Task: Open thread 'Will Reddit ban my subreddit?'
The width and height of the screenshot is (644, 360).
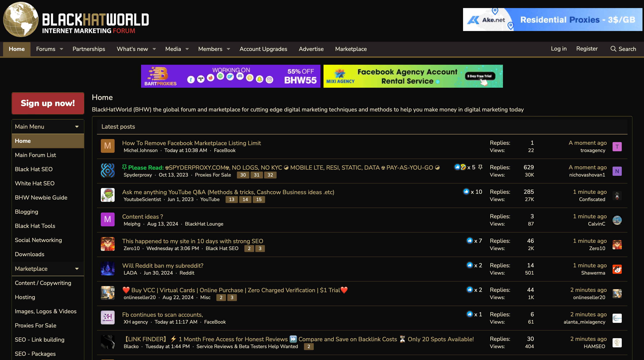Action: coord(163,265)
